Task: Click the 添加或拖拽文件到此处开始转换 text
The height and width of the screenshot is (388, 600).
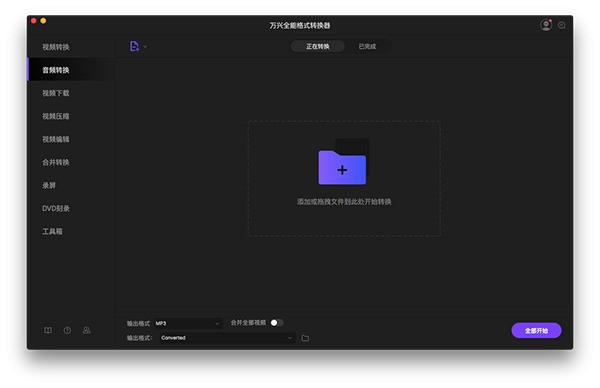Action: click(x=344, y=201)
